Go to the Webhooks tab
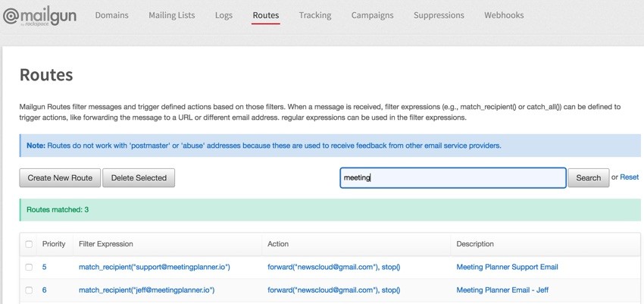644x304 pixels. pyautogui.click(x=504, y=15)
